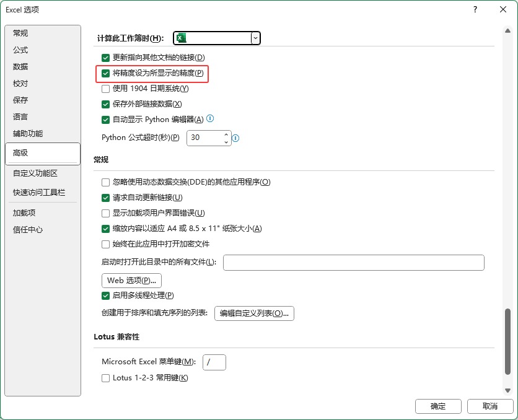Toggle 将精度设为所显示的精度 checkbox
518x420 pixels.
(105, 74)
